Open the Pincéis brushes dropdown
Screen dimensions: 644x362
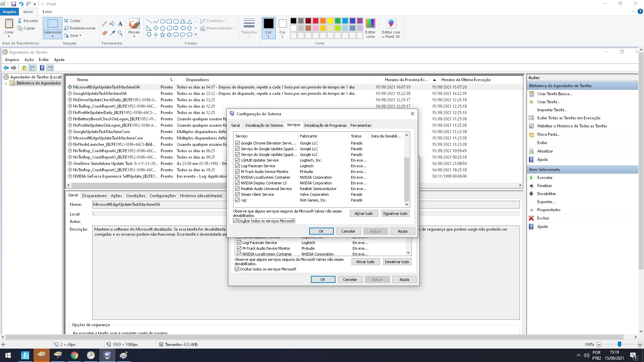click(x=134, y=36)
